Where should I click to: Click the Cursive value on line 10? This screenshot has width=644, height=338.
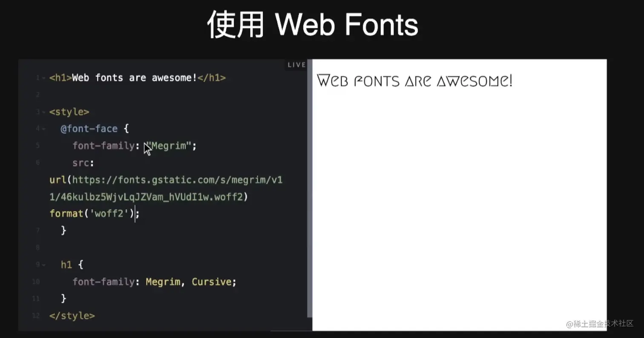pyautogui.click(x=211, y=282)
